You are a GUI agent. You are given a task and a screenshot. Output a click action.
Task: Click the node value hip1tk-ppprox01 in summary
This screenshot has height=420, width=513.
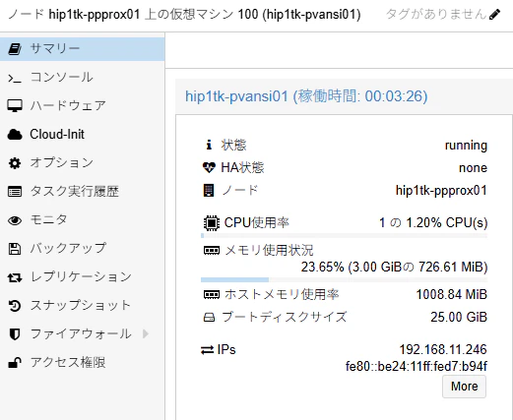[x=441, y=191]
